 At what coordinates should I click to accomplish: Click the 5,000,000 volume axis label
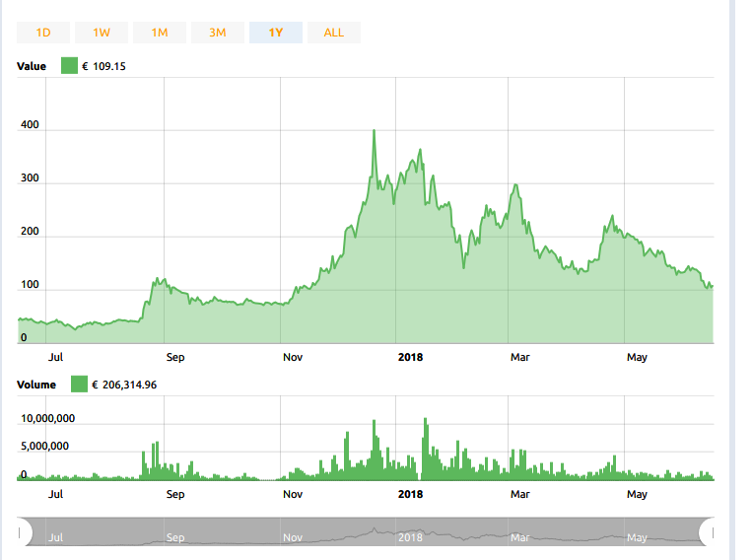tap(44, 447)
